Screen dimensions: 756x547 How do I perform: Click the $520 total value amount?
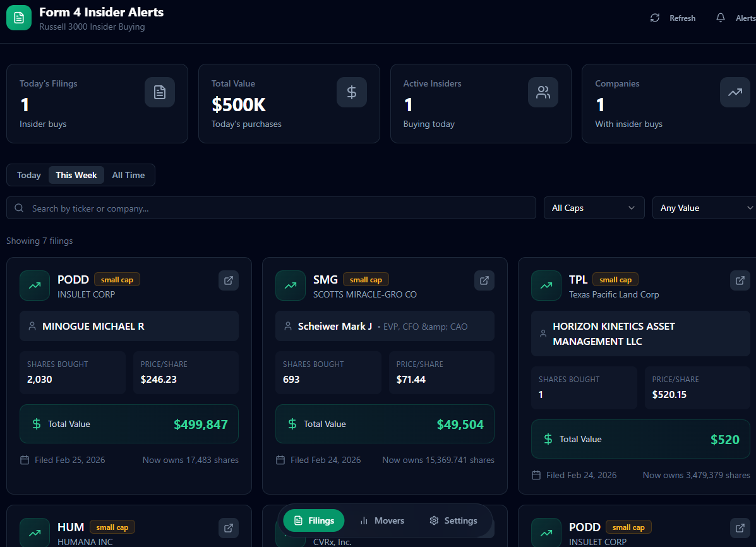[724, 440]
